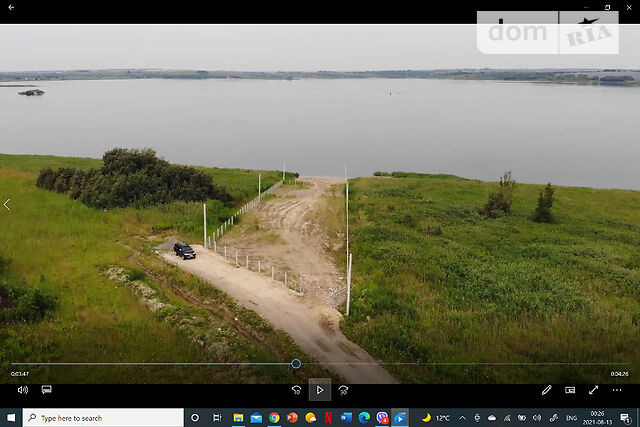Toggle fullscreen mode
The width and height of the screenshot is (640, 427).
(x=593, y=390)
